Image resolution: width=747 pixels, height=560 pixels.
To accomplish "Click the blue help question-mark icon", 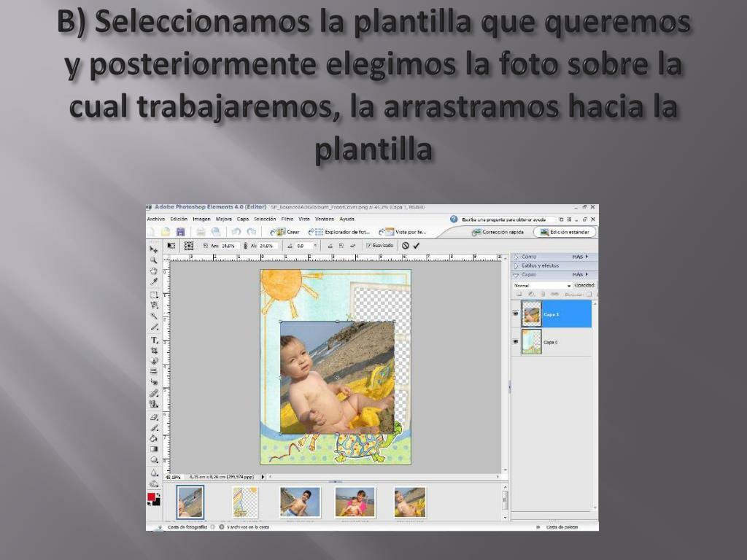I will [454, 219].
